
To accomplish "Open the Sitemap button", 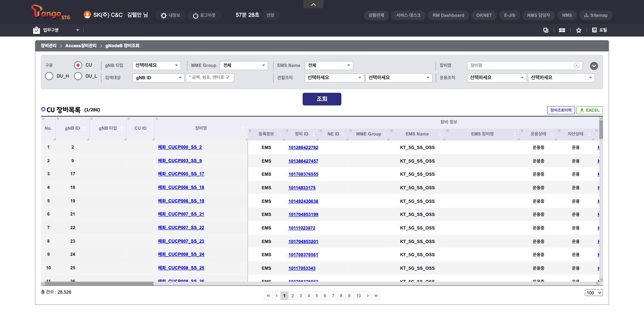I will coord(596,15).
